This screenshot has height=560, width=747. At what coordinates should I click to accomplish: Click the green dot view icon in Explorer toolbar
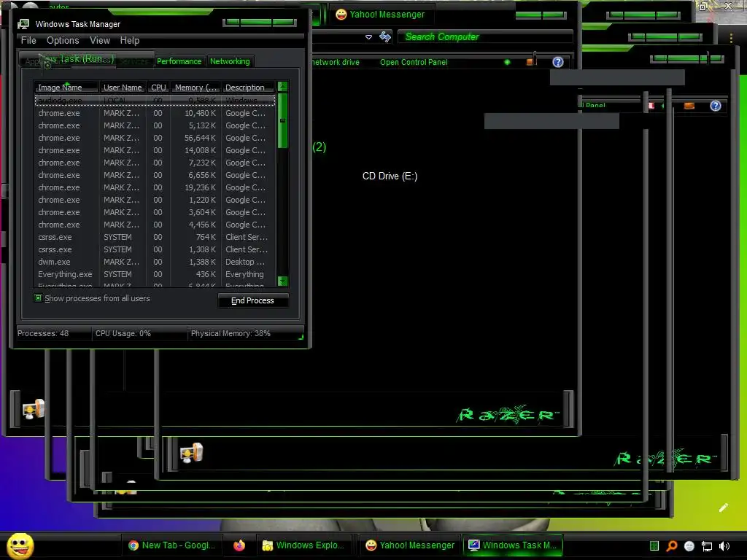[x=507, y=62]
